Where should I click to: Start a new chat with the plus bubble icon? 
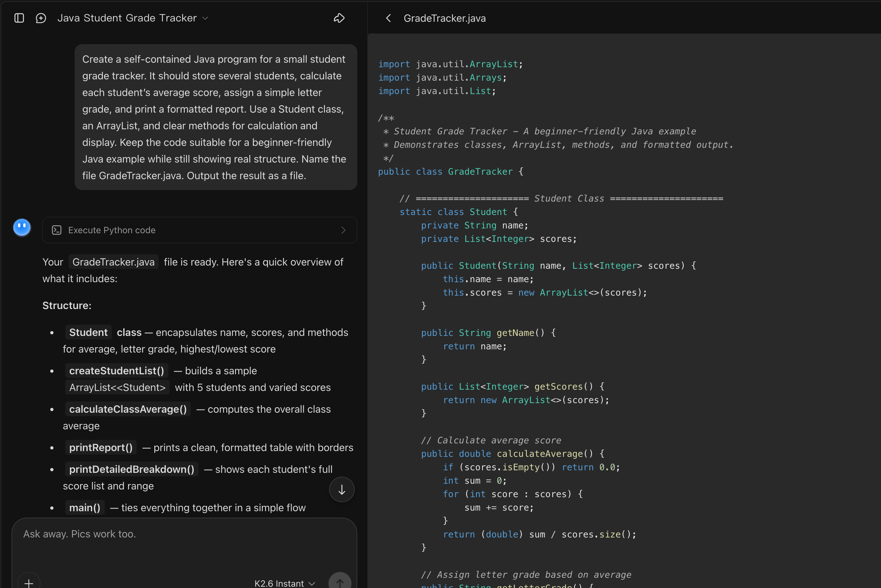(41, 18)
